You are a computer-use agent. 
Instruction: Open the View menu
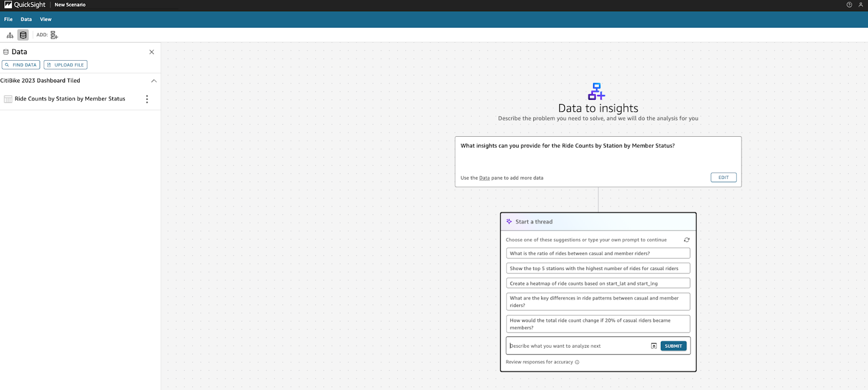click(x=46, y=19)
